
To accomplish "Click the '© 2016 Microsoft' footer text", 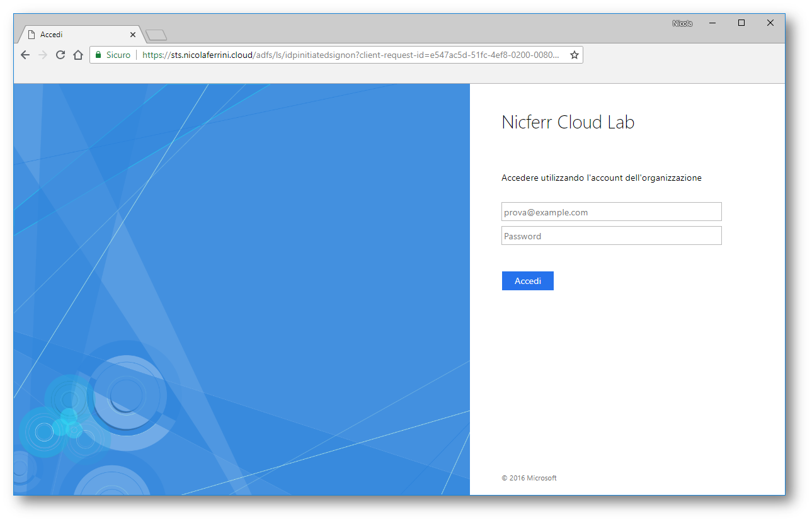I will tap(529, 478).
